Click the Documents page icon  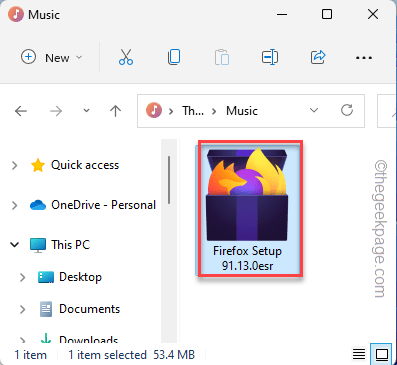coord(46,309)
